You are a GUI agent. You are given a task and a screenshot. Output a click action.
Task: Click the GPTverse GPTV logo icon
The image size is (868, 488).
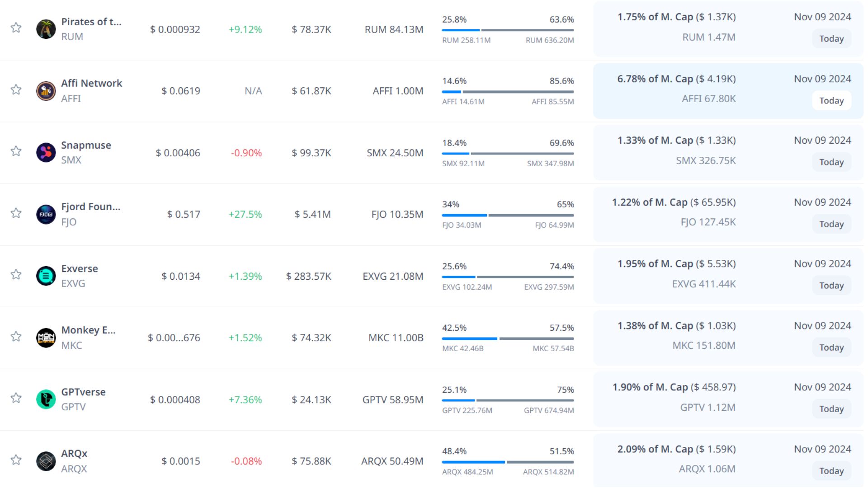[46, 399]
